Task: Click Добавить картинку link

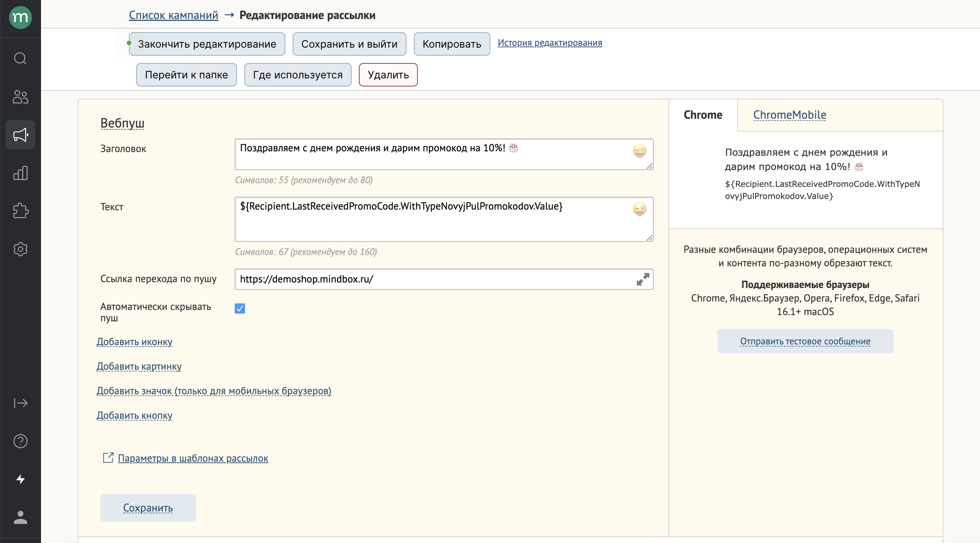Action: click(139, 366)
